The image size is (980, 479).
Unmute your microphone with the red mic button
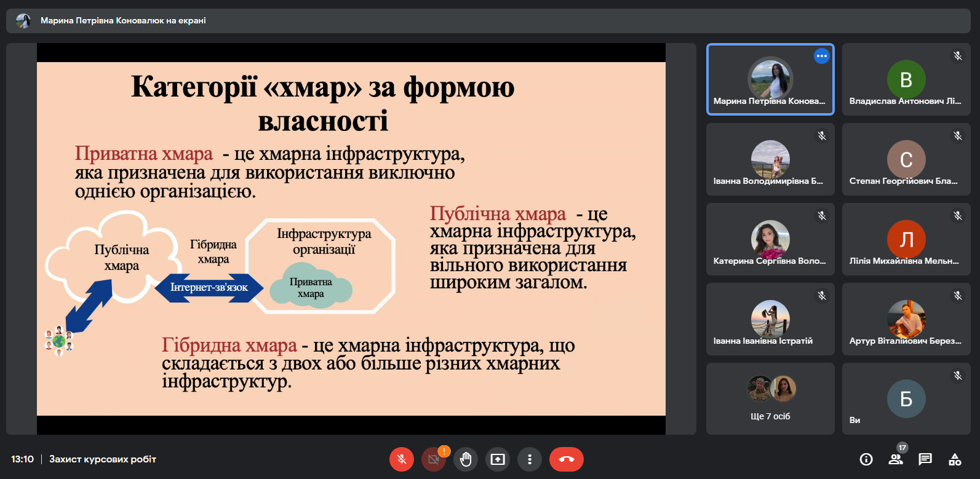402,459
